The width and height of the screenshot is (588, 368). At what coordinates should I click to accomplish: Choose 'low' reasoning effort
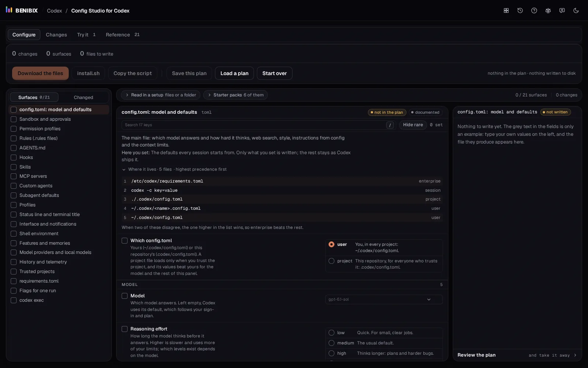(331, 333)
